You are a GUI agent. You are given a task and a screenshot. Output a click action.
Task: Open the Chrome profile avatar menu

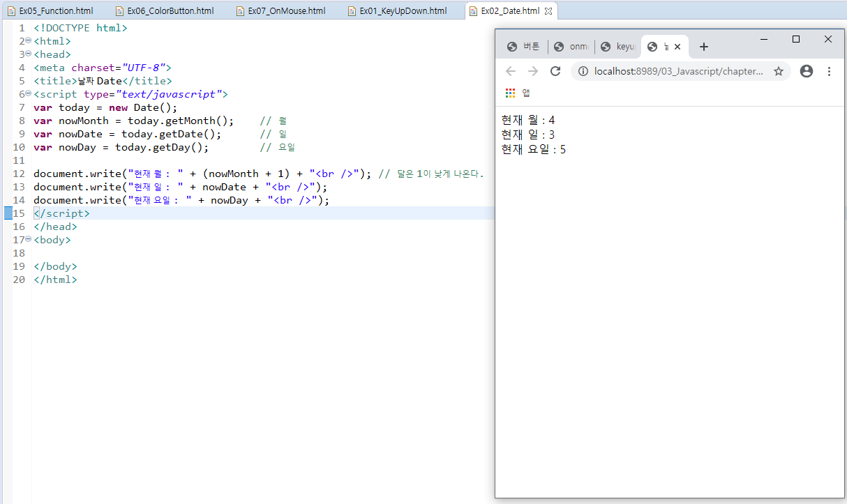pyautogui.click(x=807, y=71)
